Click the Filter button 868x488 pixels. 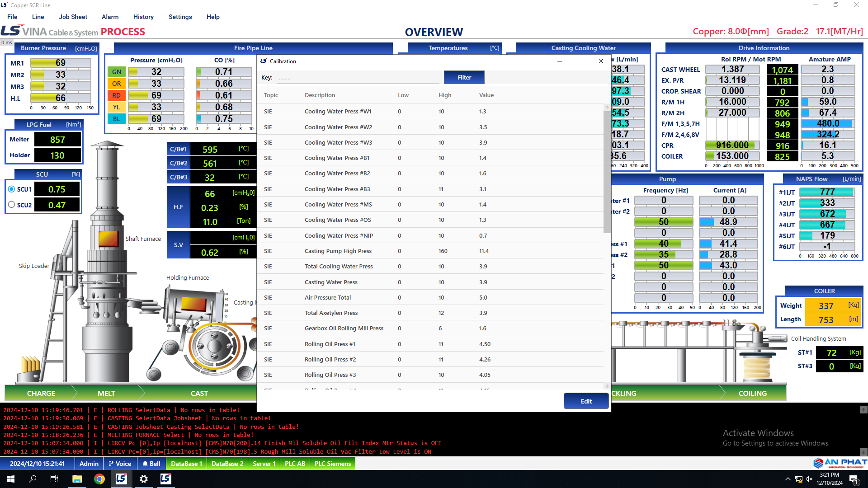464,77
